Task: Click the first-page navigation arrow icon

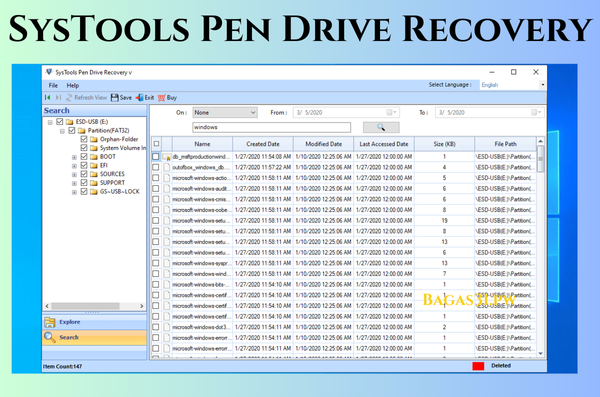Action: point(47,98)
